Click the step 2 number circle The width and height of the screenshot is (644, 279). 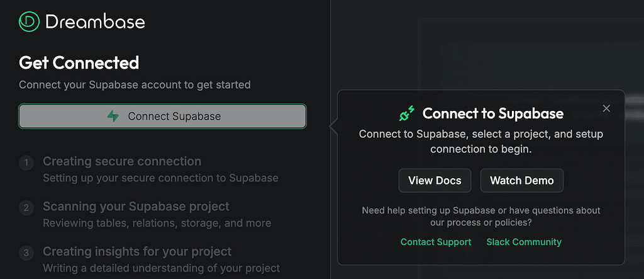point(26,208)
